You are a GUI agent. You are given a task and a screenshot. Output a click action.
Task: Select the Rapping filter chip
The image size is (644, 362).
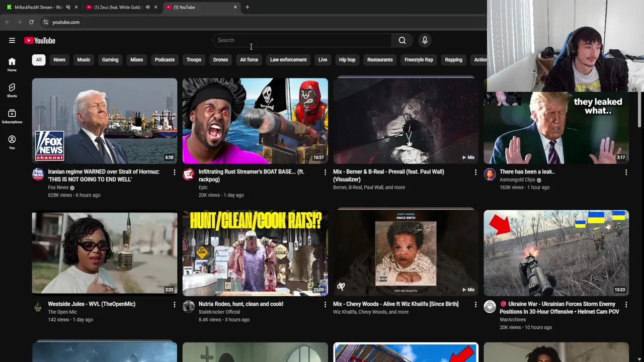(453, 60)
